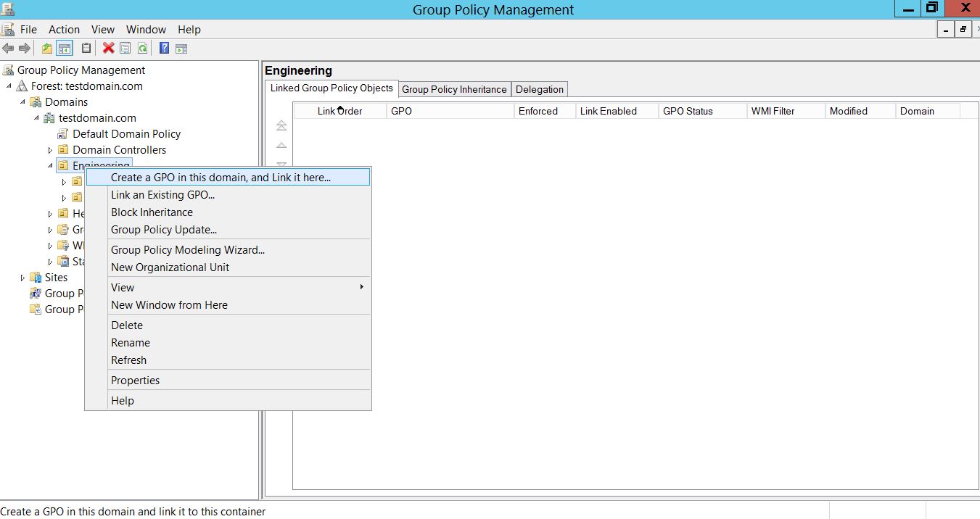
Task: Expand the Sites tree node
Action: (x=22, y=278)
